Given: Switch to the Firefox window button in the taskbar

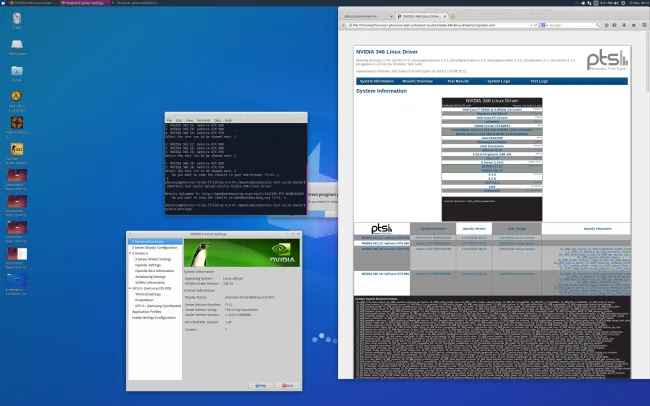Looking at the screenshot, I should pyautogui.click(x=33, y=2).
